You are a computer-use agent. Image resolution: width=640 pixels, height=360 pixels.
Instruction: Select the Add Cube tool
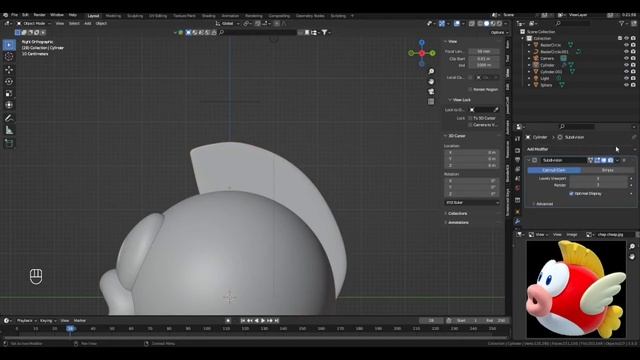coord(9,143)
